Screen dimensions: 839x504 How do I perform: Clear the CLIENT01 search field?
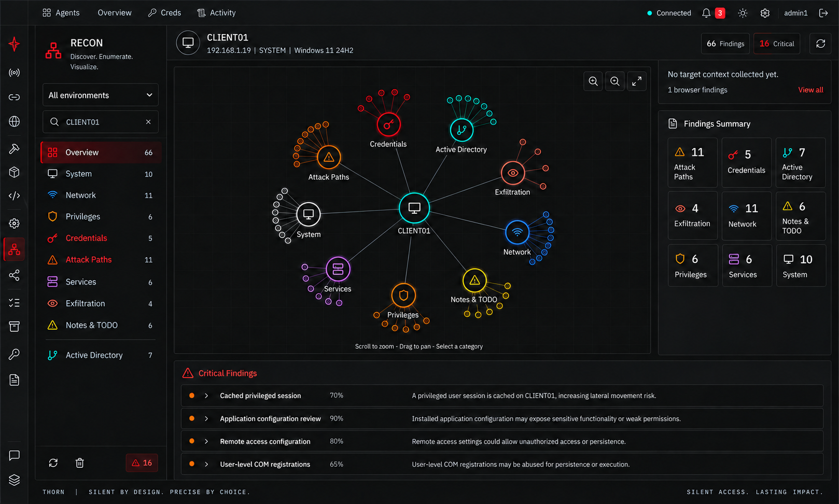pyautogui.click(x=148, y=122)
